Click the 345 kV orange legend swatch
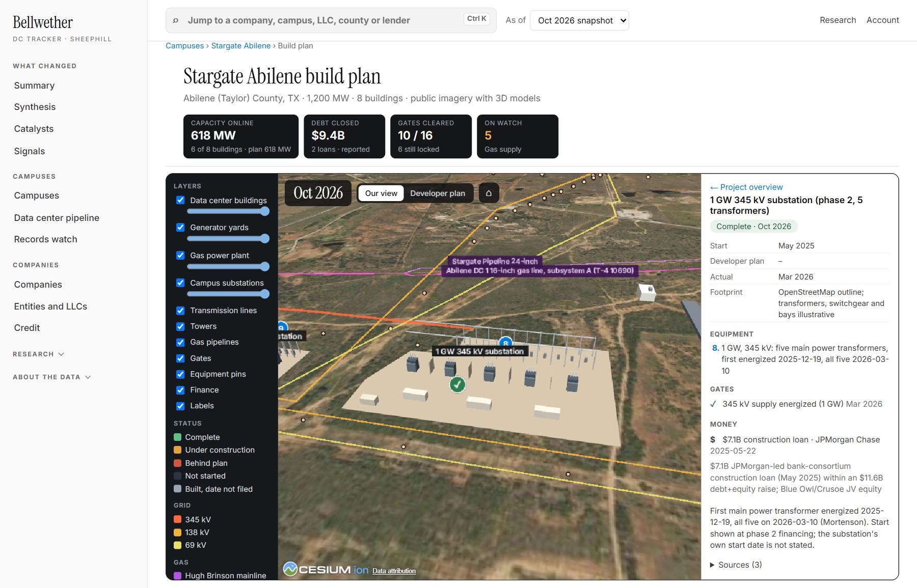This screenshot has height=588, width=917. tap(178, 519)
